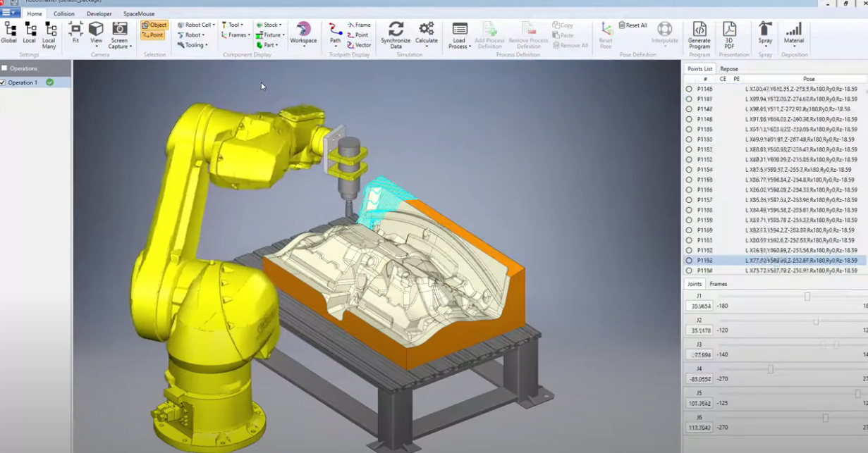Image resolution: width=868 pixels, height=453 pixels.
Task: Click the Local Many settings icon
Action: [x=49, y=30]
